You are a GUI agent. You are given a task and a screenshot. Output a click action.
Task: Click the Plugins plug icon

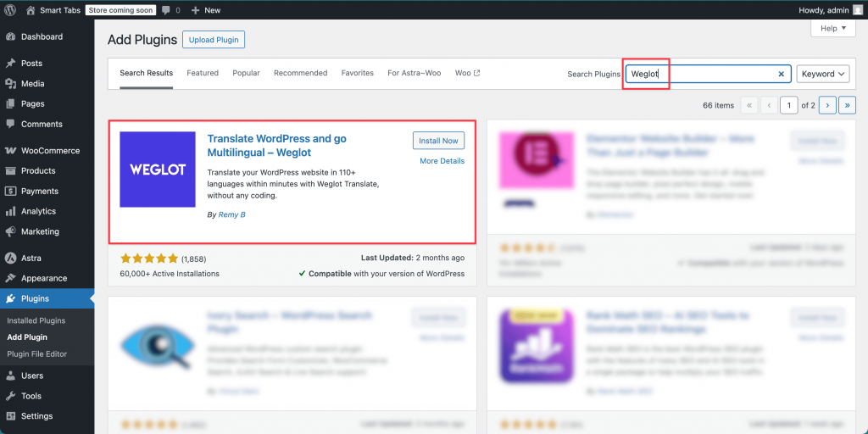coord(10,299)
